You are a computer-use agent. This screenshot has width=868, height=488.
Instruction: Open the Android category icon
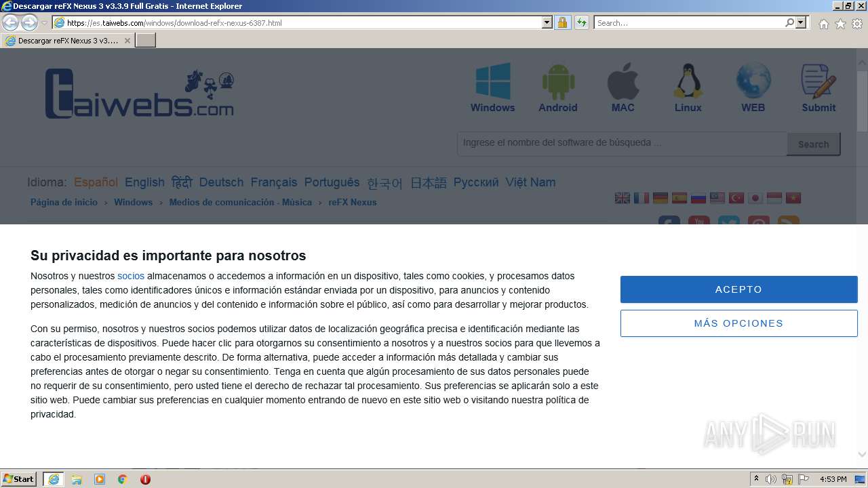558,81
